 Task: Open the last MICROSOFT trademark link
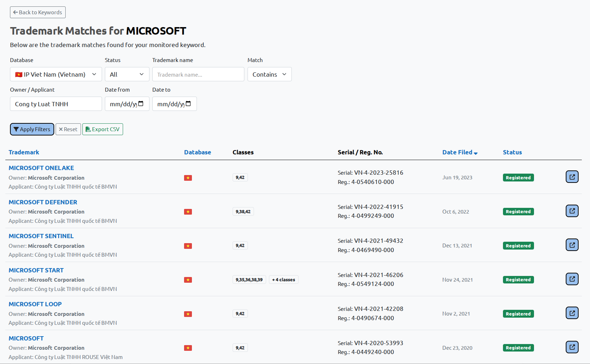(x=26, y=338)
